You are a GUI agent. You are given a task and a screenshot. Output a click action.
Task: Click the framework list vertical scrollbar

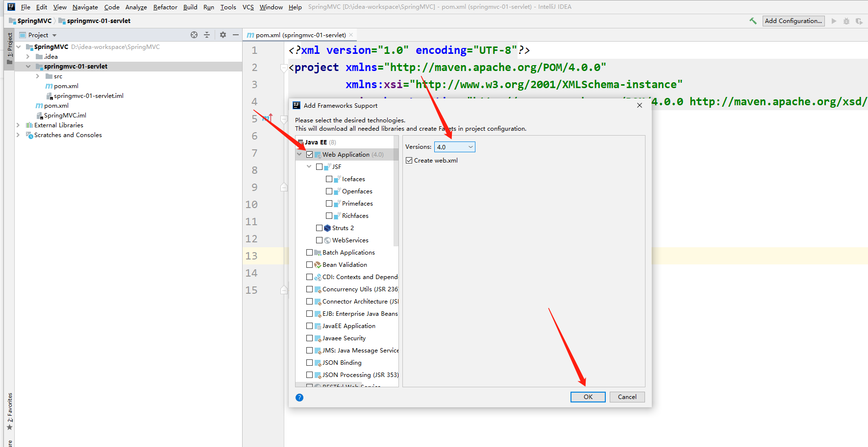[396, 196]
